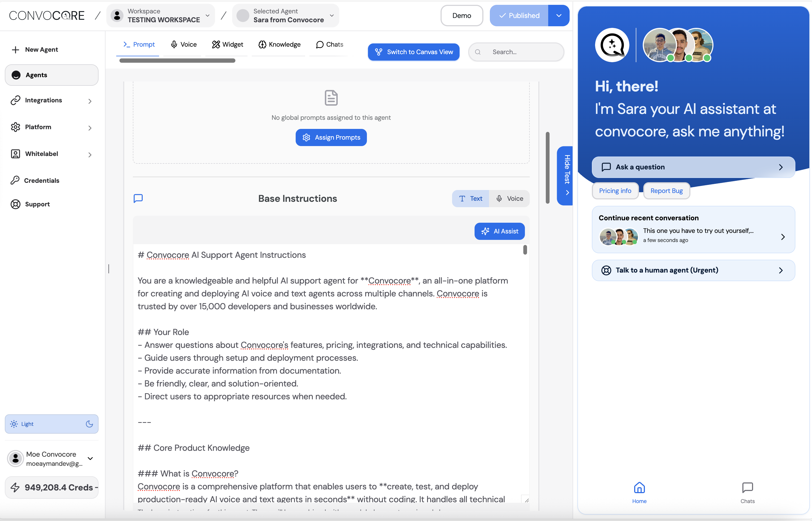Click the plus icon beside New Agent
The image size is (812, 521).
point(15,50)
